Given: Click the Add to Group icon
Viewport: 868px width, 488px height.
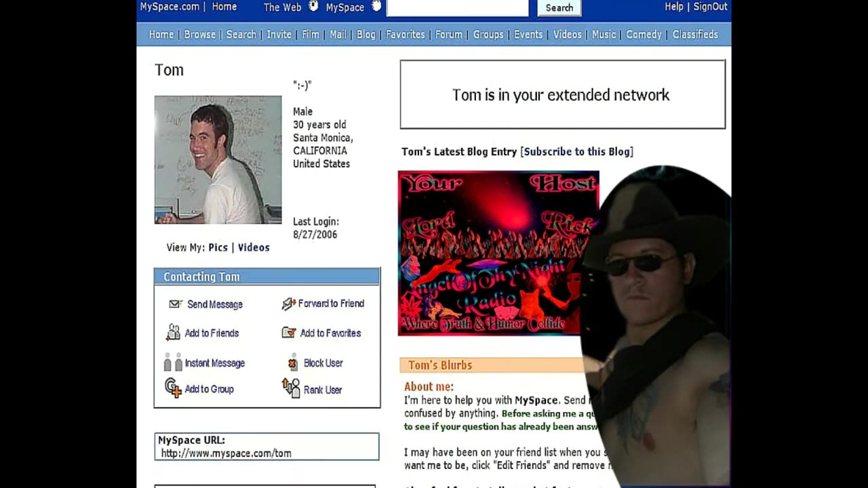Looking at the screenshot, I should [x=173, y=388].
